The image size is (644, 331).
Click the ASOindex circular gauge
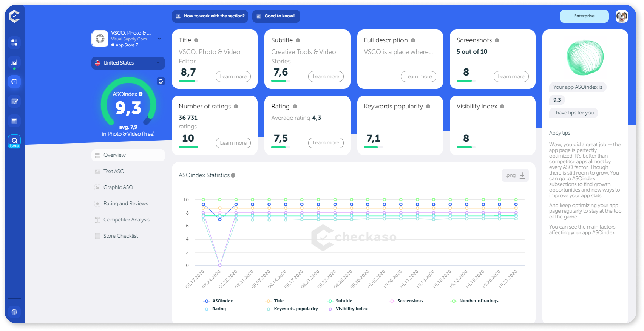[x=128, y=101]
